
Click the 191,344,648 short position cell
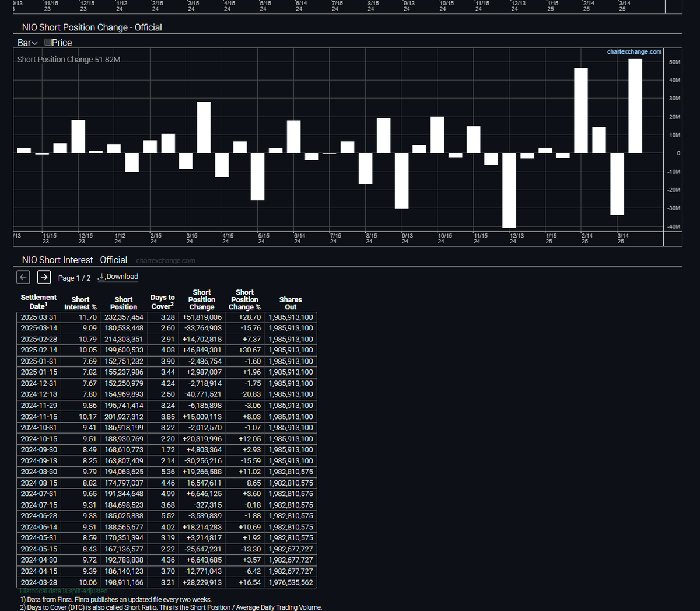click(x=124, y=494)
